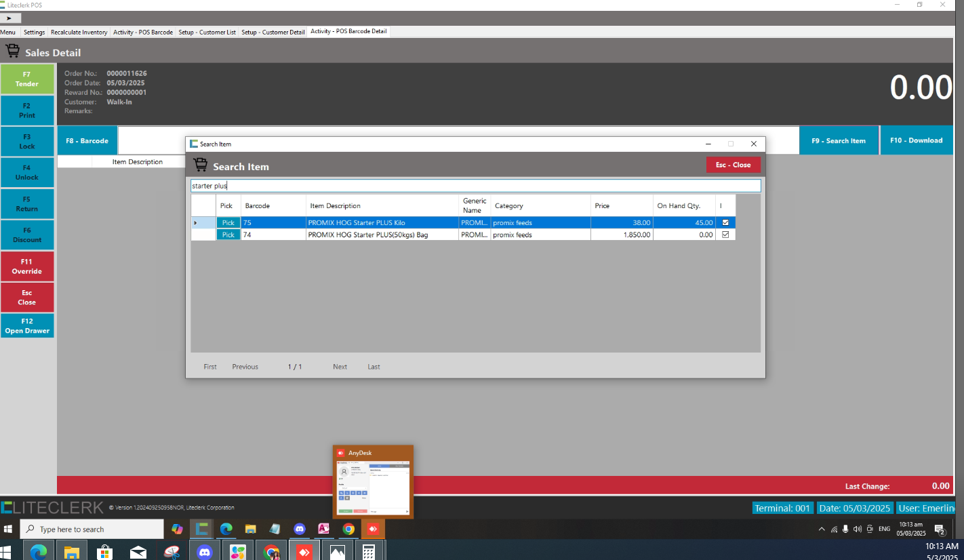Click the speaker volume icon in the system tray
The width and height of the screenshot is (964, 560).
click(x=857, y=529)
